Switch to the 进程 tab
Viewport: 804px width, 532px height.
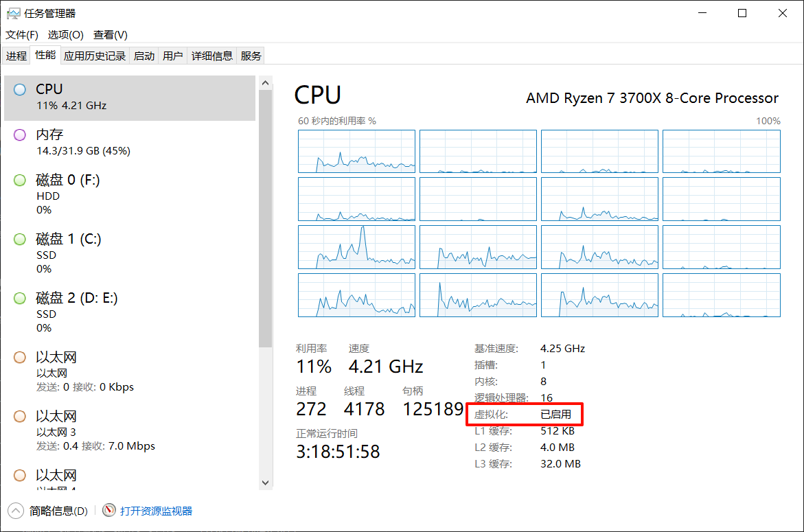[x=16, y=56]
